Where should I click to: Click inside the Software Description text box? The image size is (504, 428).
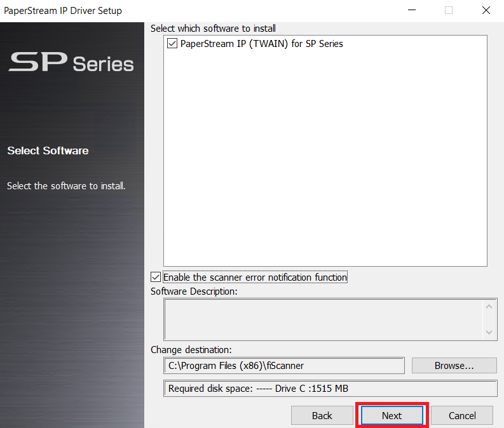[x=324, y=319]
